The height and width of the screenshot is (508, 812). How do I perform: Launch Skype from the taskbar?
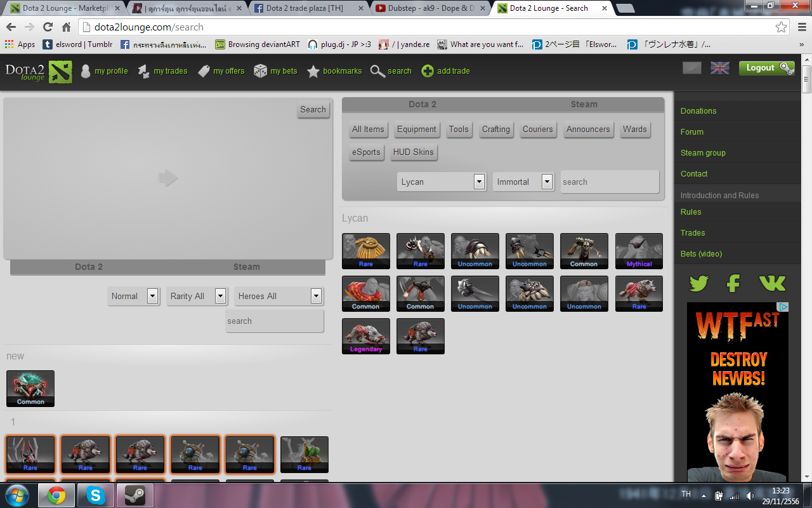click(96, 495)
